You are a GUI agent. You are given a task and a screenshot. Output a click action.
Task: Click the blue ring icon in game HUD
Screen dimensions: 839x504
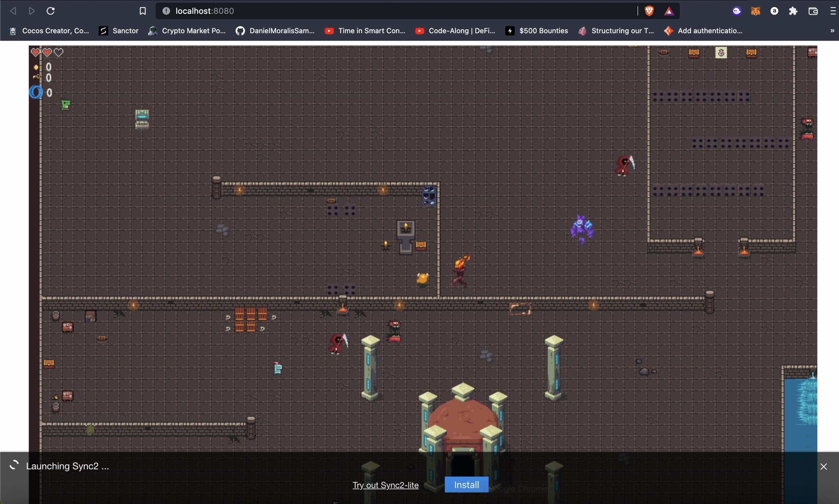pos(36,92)
